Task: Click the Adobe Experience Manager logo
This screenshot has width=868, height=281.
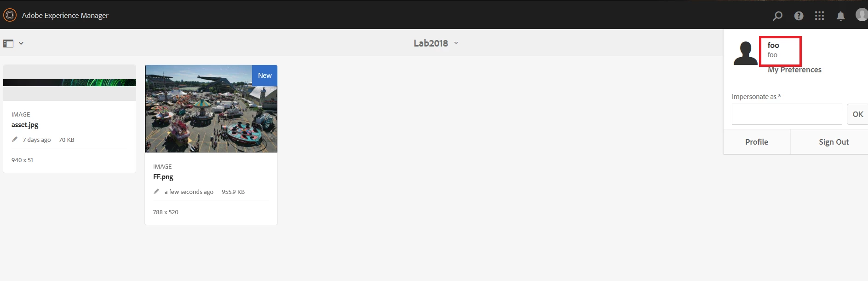Action: pyautogui.click(x=10, y=15)
